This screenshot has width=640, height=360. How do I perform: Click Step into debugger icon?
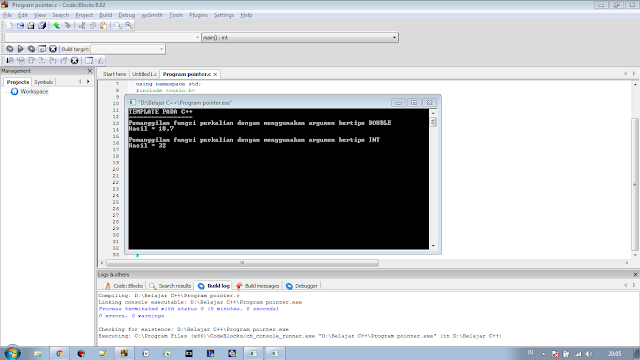[53, 60]
